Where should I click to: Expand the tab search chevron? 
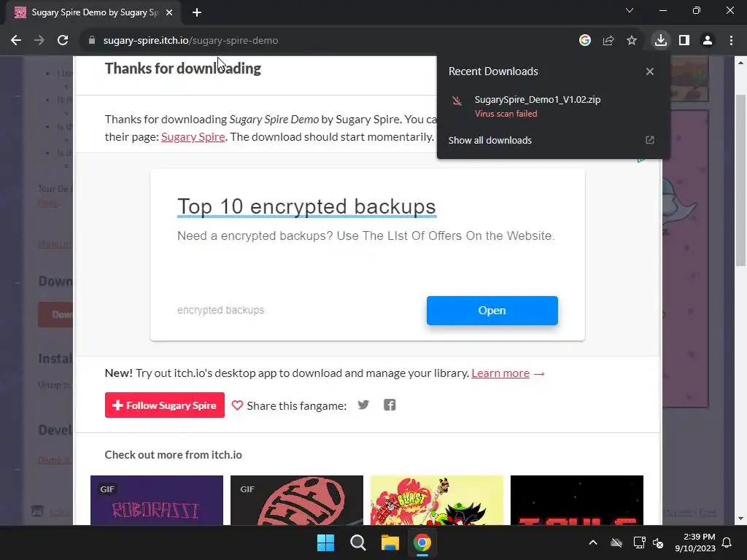click(630, 10)
